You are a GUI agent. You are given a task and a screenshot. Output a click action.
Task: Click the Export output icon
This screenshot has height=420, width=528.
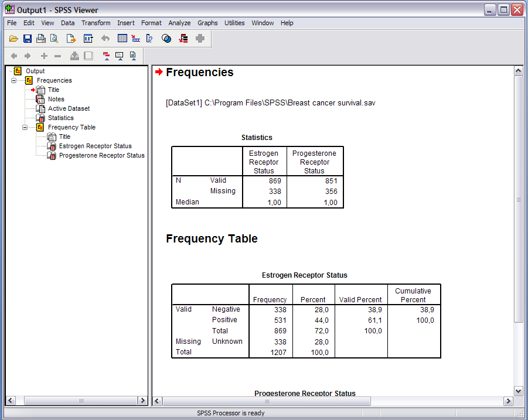click(x=71, y=39)
